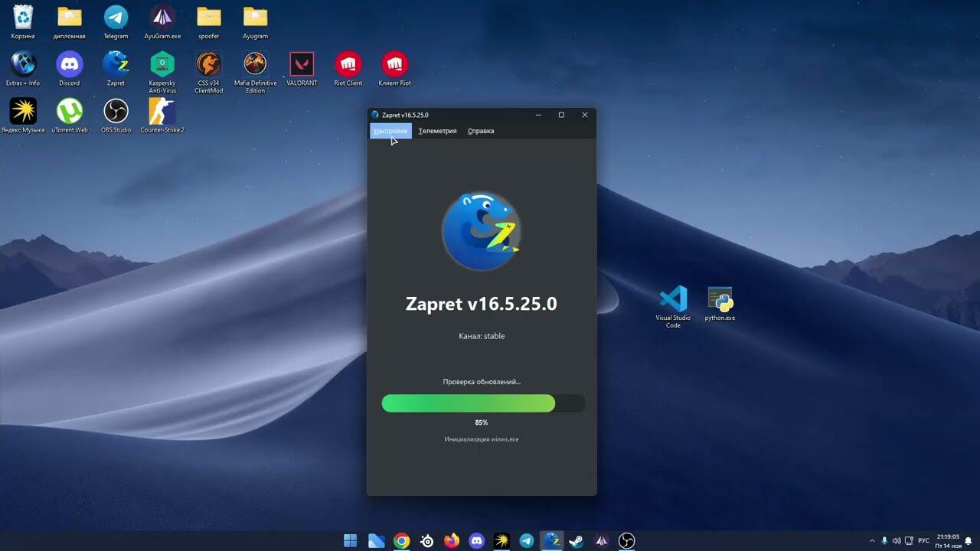
Task: Select Kaspersky Anti-Virus desktop icon
Action: click(162, 64)
